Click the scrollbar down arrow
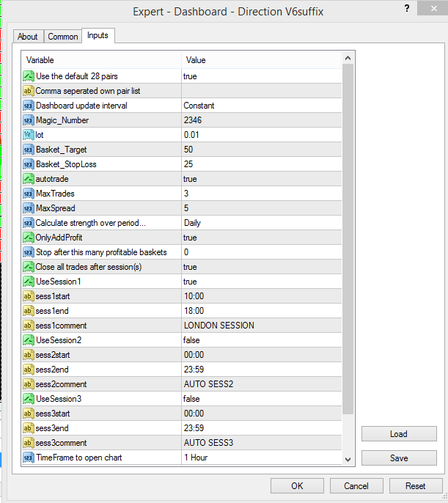 (x=348, y=459)
